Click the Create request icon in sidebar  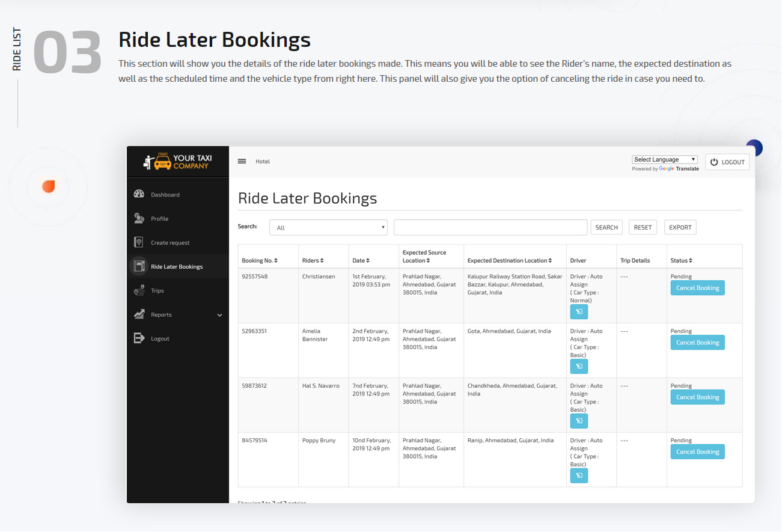point(139,242)
